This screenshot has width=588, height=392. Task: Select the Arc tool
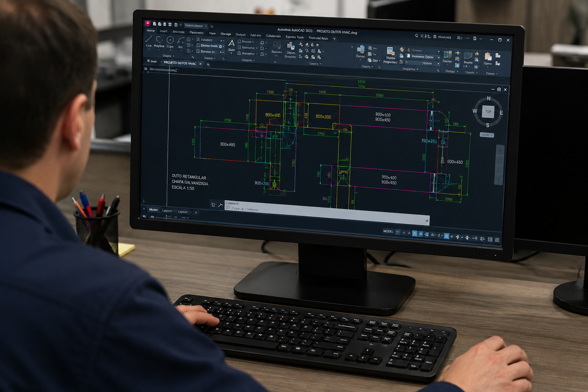(180, 42)
